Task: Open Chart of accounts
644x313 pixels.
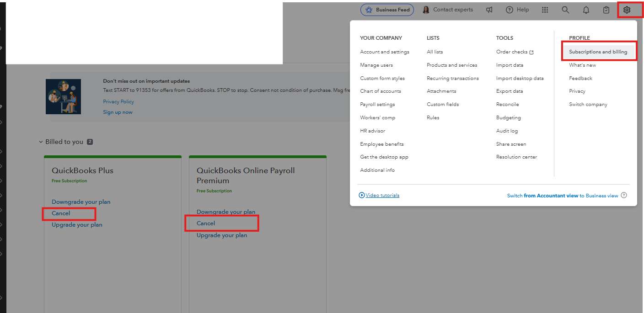Action: pyautogui.click(x=381, y=91)
